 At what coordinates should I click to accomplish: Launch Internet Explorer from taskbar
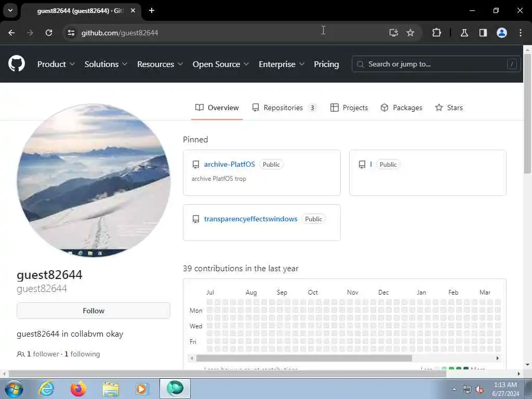pyautogui.click(x=46, y=389)
